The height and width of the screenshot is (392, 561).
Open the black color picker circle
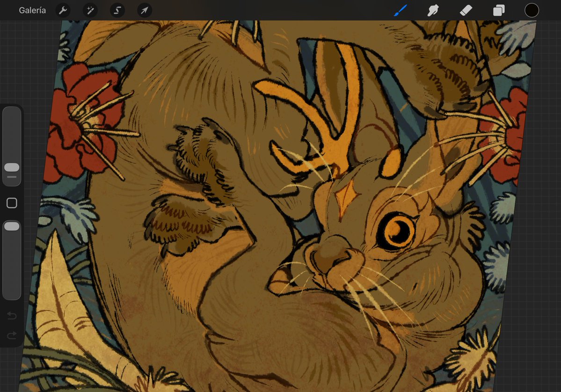532,10
